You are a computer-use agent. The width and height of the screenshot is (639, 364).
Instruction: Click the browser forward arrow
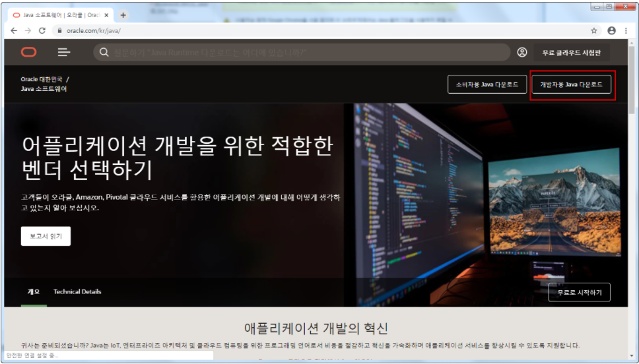[28, 30]
